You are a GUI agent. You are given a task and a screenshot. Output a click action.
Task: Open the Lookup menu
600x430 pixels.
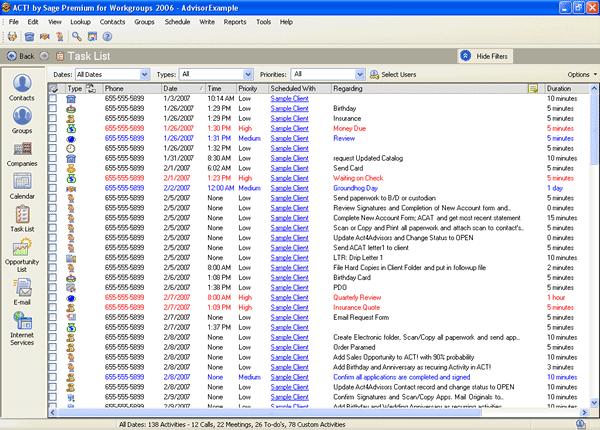click(80, 22)
